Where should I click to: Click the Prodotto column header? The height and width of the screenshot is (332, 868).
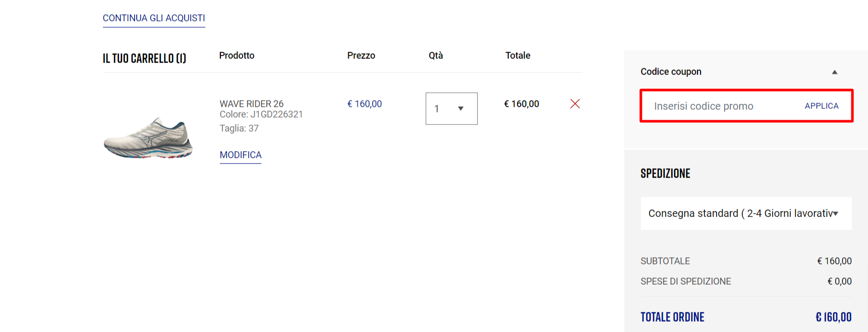pyautogui.click(x=236, y=56)
